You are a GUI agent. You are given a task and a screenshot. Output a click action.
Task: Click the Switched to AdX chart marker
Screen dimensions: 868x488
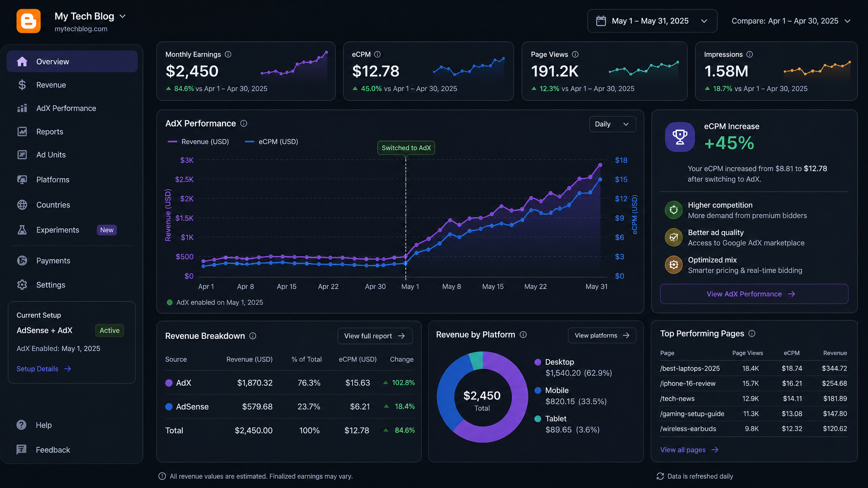(406, 148)
